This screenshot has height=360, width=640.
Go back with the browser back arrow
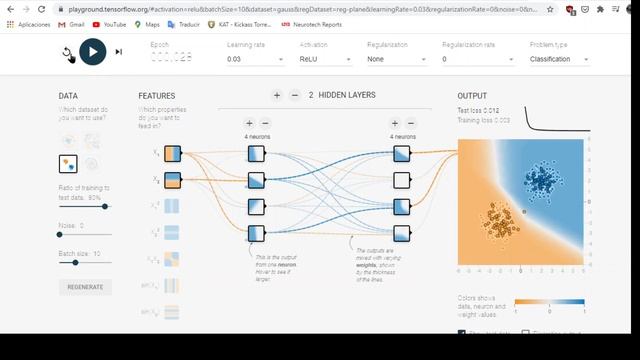point(11,9)
